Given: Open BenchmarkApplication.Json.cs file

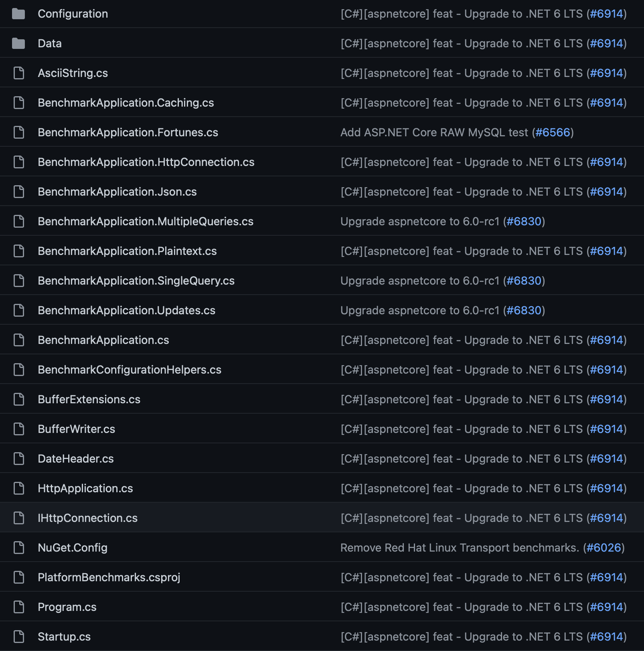Looking at the screenshot, I should coord(117,192).
